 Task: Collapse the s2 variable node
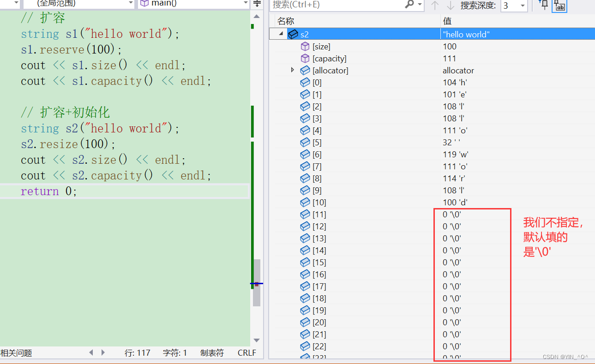tap(281, 34)
